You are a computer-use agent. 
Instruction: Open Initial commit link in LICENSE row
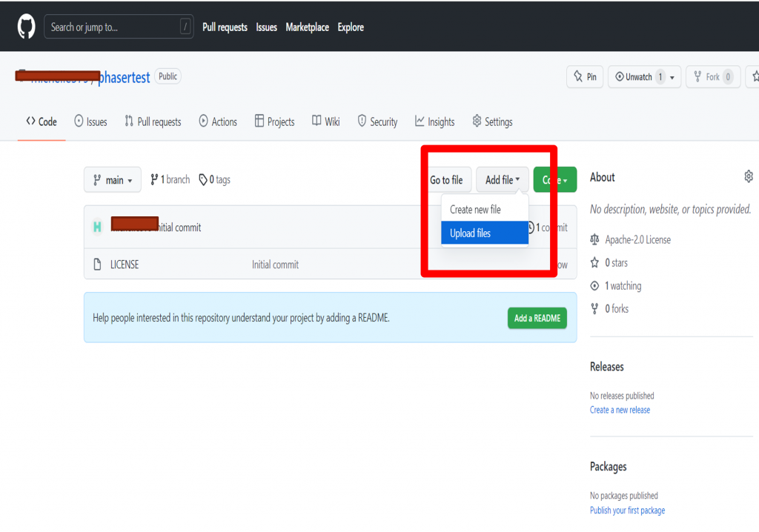pos(275,265)
